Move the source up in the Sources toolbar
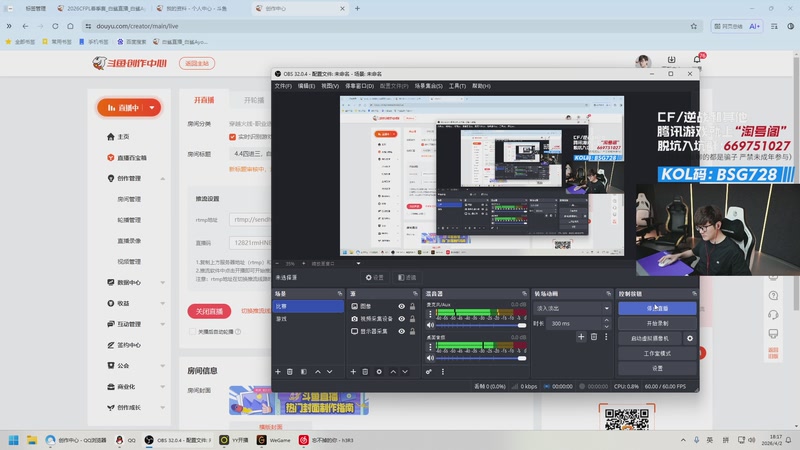 (x=393, y=372)
